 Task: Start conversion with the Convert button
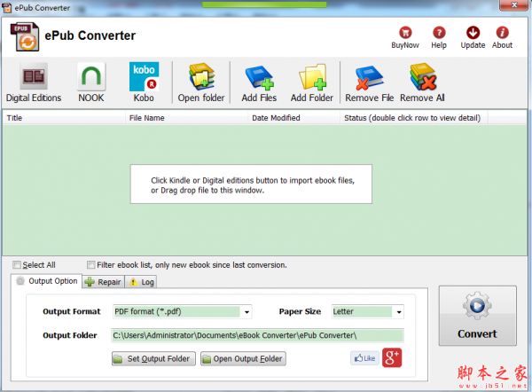coord(478,316)
